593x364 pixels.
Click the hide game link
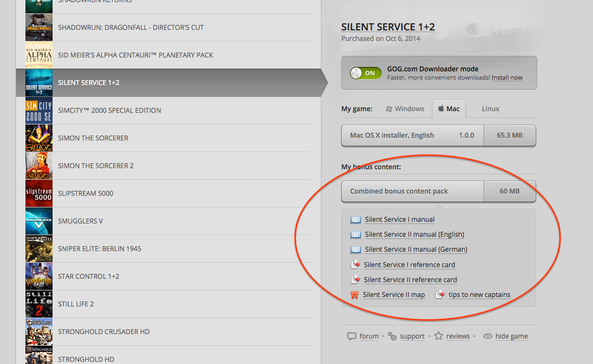(x=512, y=336)
